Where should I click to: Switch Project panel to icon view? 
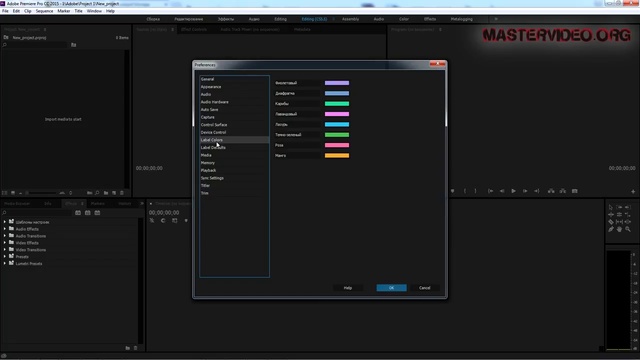tap(13, 193)
